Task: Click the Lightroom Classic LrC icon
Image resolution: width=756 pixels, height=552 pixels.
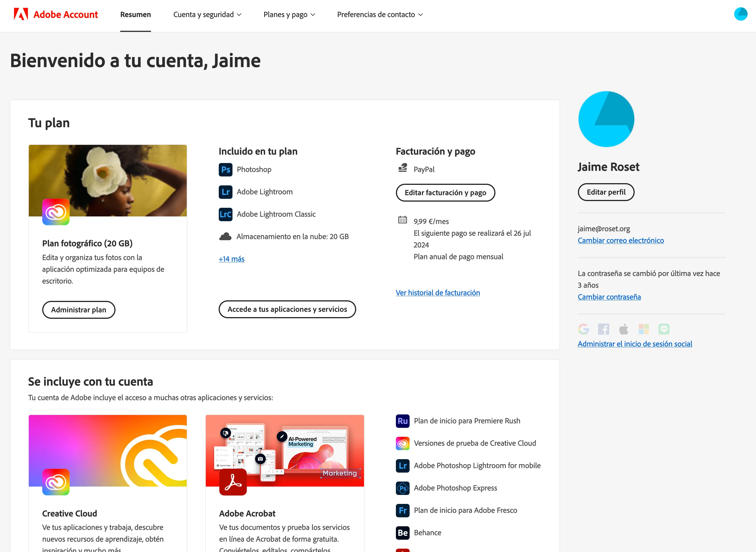Action: 226,214
